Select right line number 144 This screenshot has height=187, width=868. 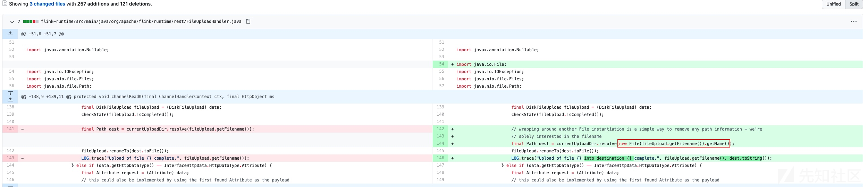(440, 143)
